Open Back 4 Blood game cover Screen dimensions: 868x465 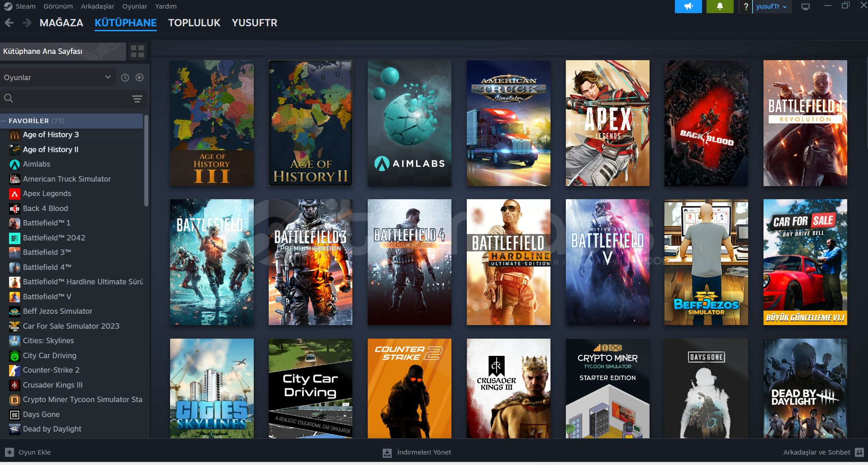706,123
